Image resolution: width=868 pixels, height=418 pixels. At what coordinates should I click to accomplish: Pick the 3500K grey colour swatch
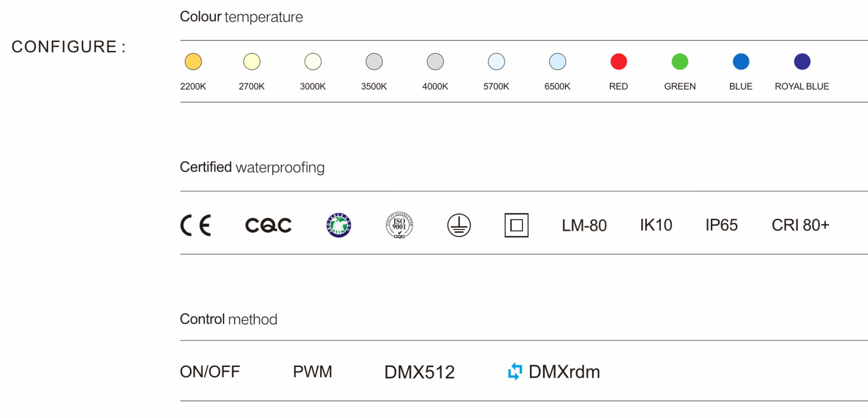[x=374, y=62]
